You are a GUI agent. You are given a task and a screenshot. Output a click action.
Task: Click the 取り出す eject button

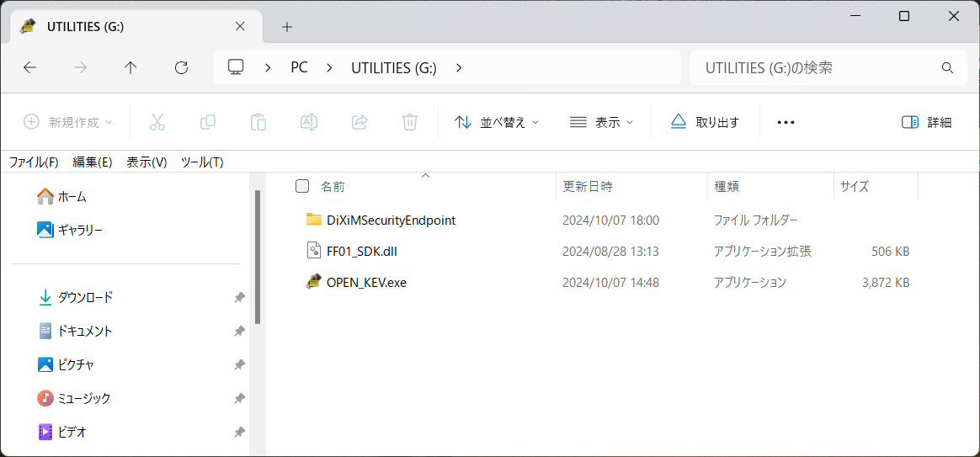[x=705, y=123]
